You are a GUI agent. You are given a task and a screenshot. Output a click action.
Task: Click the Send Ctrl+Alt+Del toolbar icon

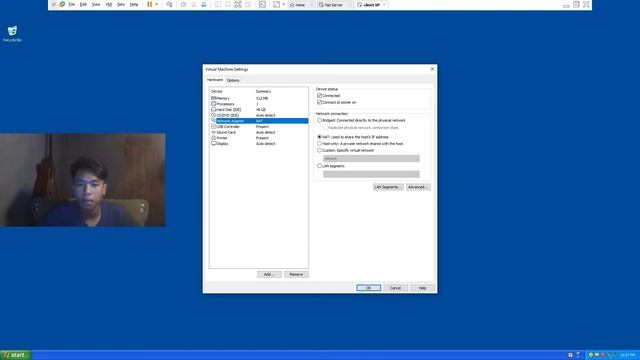(169, 4)
